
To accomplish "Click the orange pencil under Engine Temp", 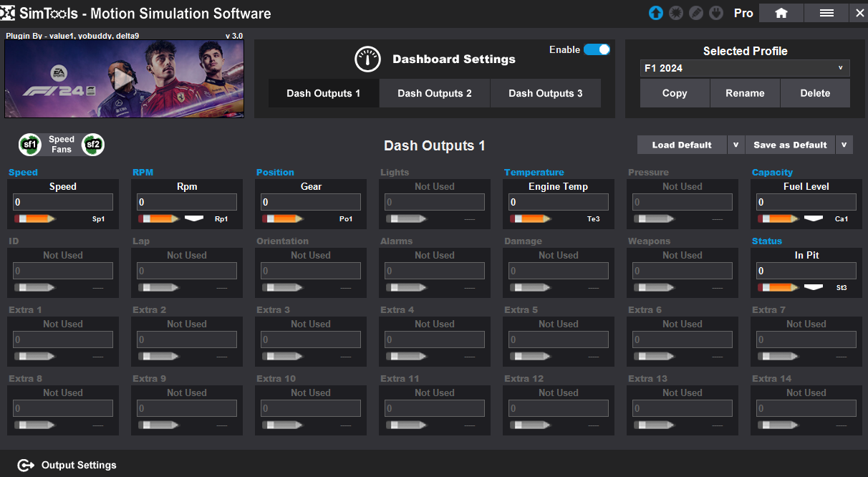I will (x=531, y=218).
